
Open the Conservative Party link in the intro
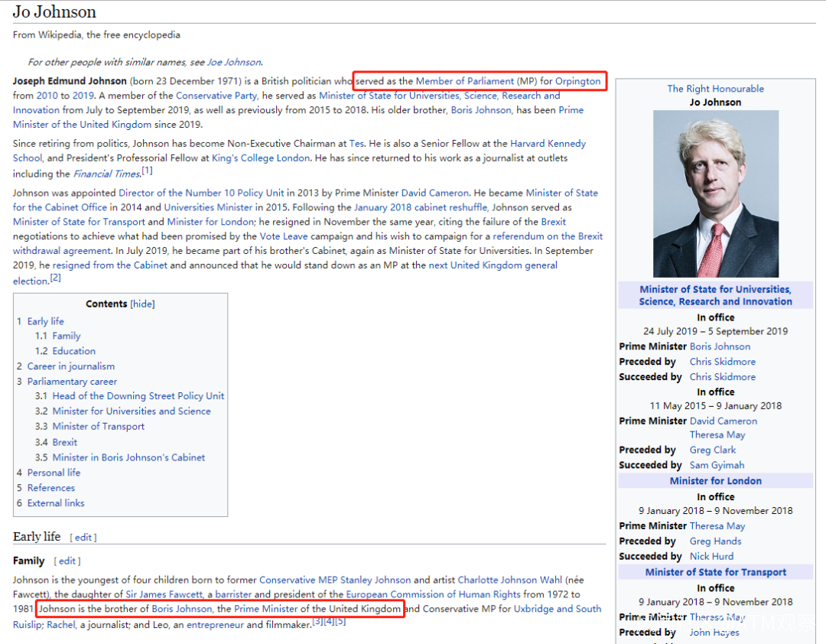point(216,96)
